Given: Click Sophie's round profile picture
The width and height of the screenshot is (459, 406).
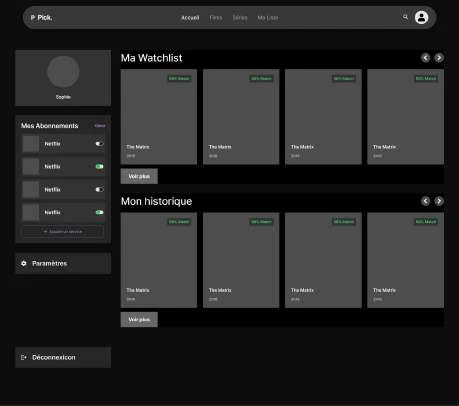Looking at the screenshot, I should pos(63,72).
